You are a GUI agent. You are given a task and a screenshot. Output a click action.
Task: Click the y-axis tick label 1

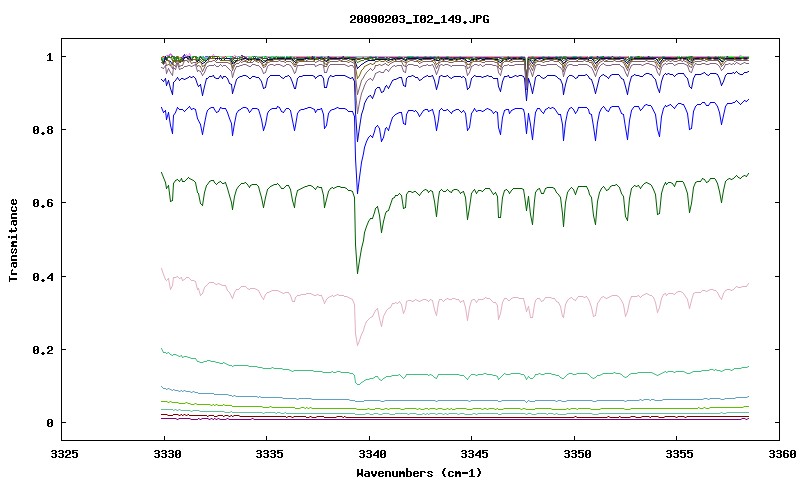pyautogui.click(x=49, y=57)
